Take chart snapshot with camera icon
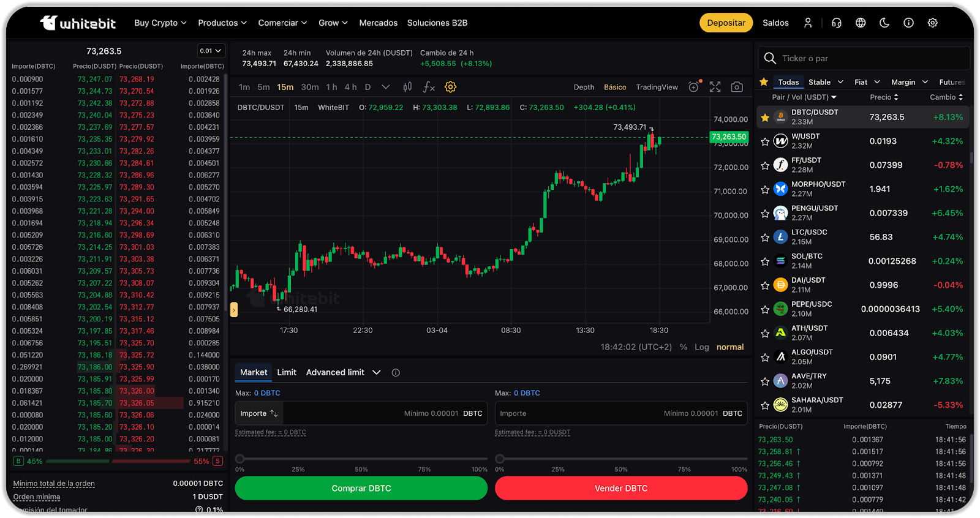The height and width of the screenshot is (518, 980). tap(737, 87)
